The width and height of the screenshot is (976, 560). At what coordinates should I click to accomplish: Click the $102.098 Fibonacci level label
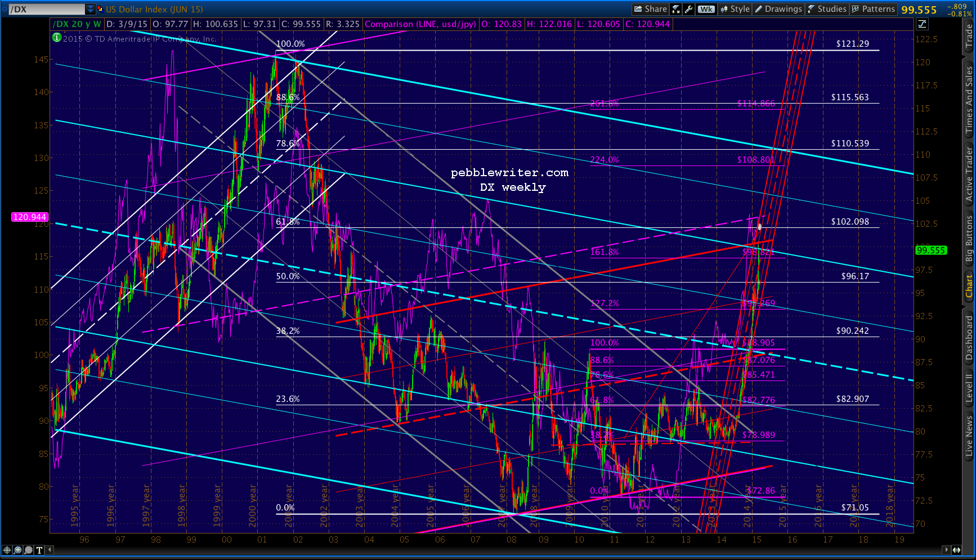850,221
